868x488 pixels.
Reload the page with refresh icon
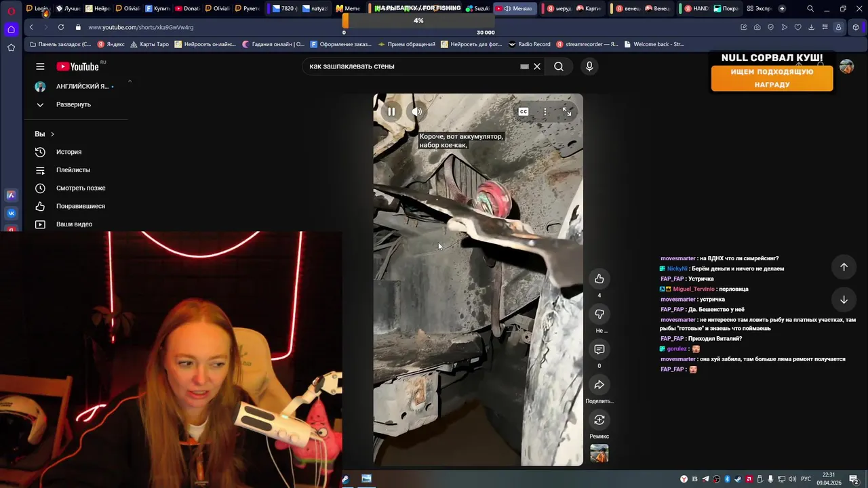(61, 27)
